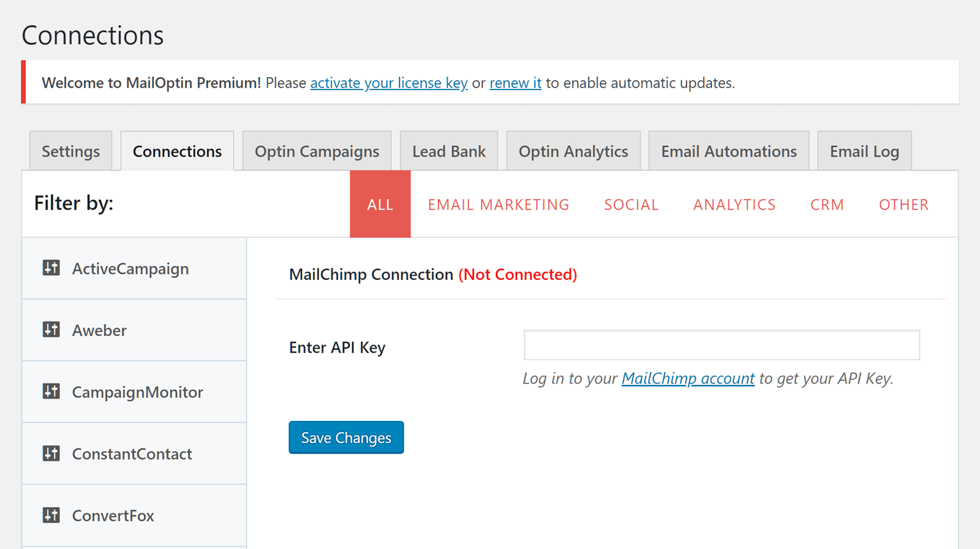Click the CampaignMonitor sliders icon
980x549 pixels.
click(x=51, y=392)
